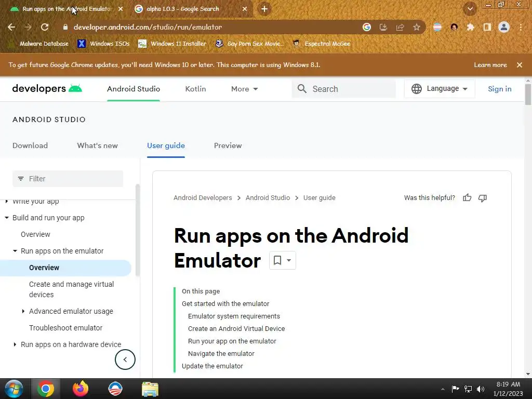532x399 pixels.
Task: Collapse the sidebar with the round chevron button
Action: [125, 360]
